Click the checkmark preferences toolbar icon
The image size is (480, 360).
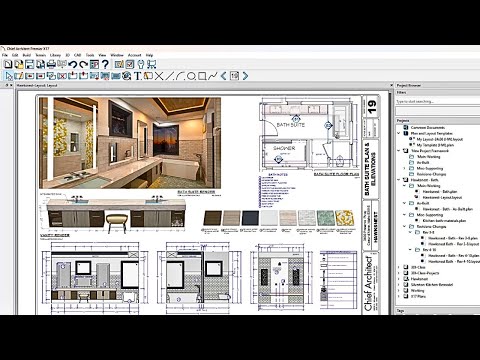130,64
